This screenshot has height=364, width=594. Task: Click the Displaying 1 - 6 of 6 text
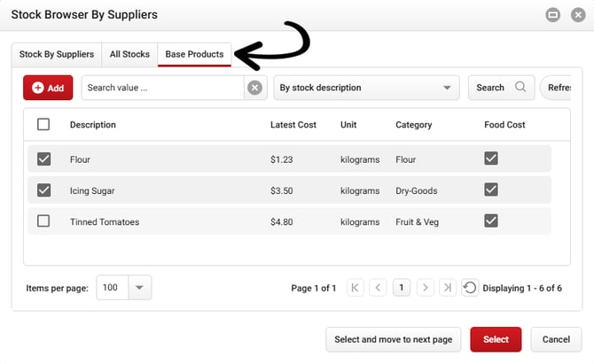[x=522, y=289]
